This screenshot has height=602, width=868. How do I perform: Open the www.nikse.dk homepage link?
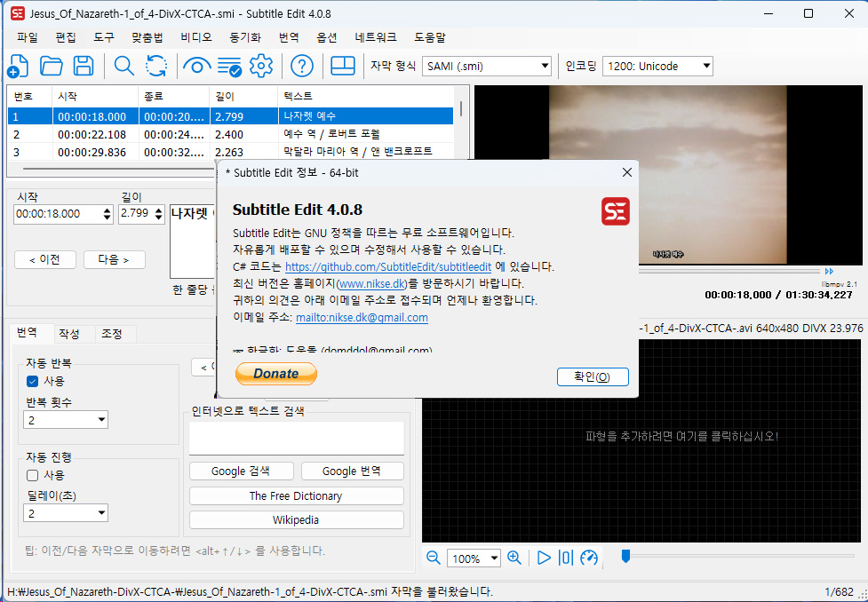click(372, 284)
